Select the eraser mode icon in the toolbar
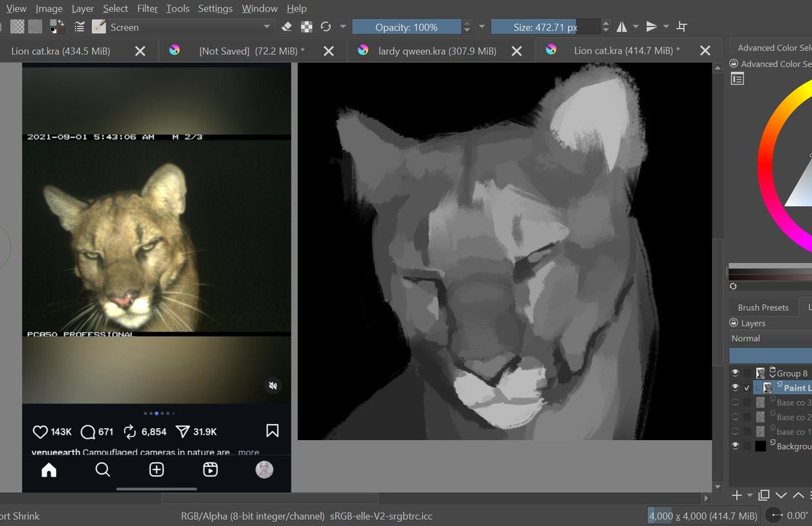The image size is (812, 526). point(287,26)
